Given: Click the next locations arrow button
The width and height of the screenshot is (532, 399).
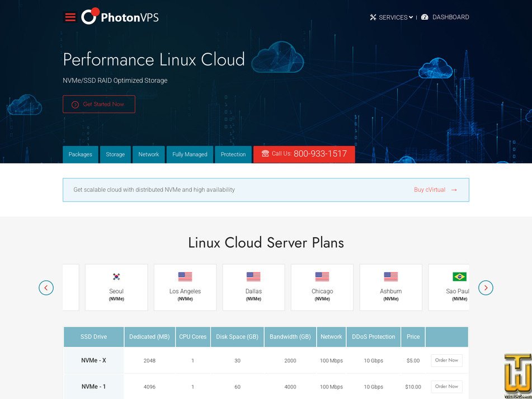Looking at the screenshot, I should [486, 288].
